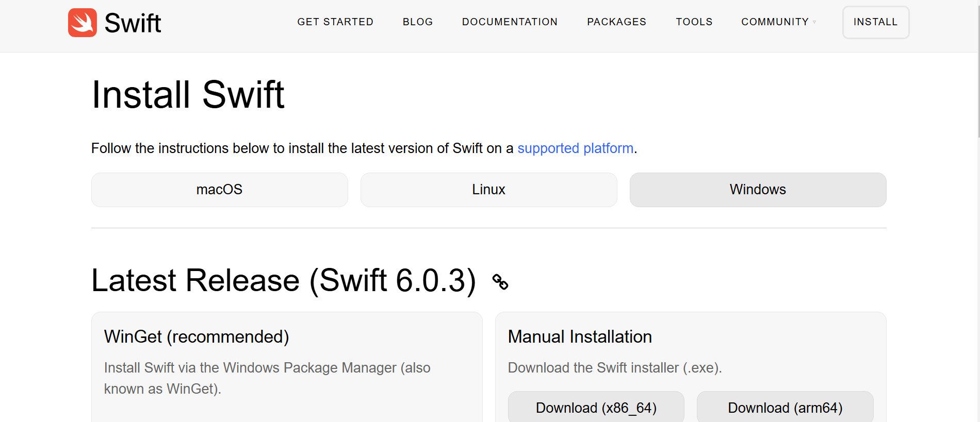
Task: Download the arm64 Swift installer
Action: click(785, 408)
